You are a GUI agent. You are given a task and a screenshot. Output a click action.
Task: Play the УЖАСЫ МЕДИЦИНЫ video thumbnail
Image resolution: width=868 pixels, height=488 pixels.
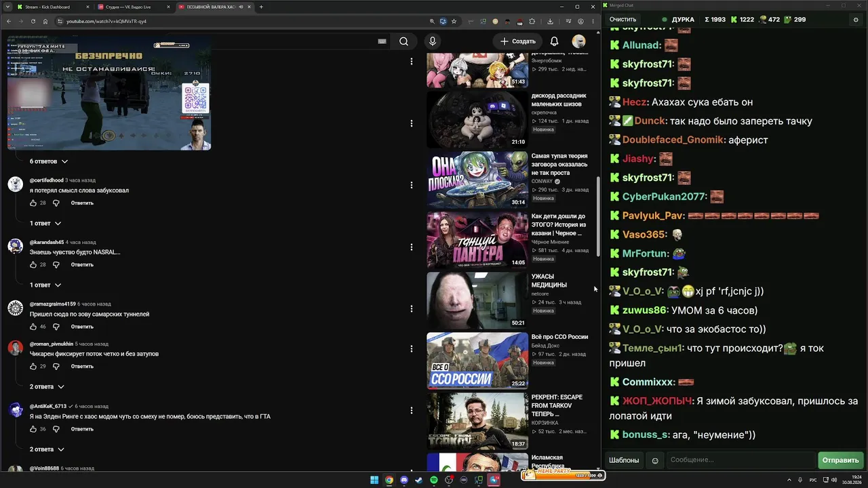[477, 300]
